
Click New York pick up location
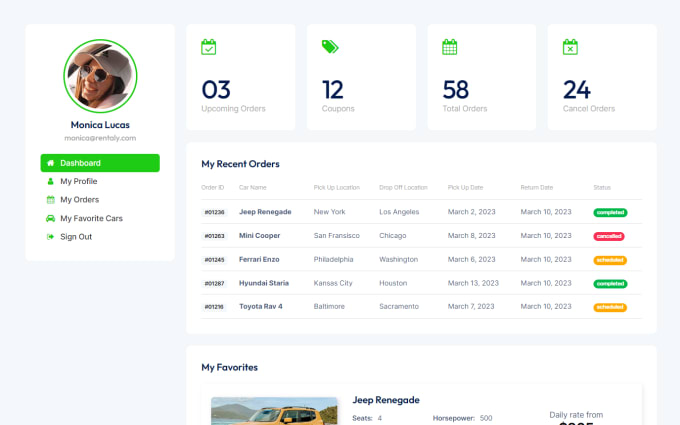point(330,212)
